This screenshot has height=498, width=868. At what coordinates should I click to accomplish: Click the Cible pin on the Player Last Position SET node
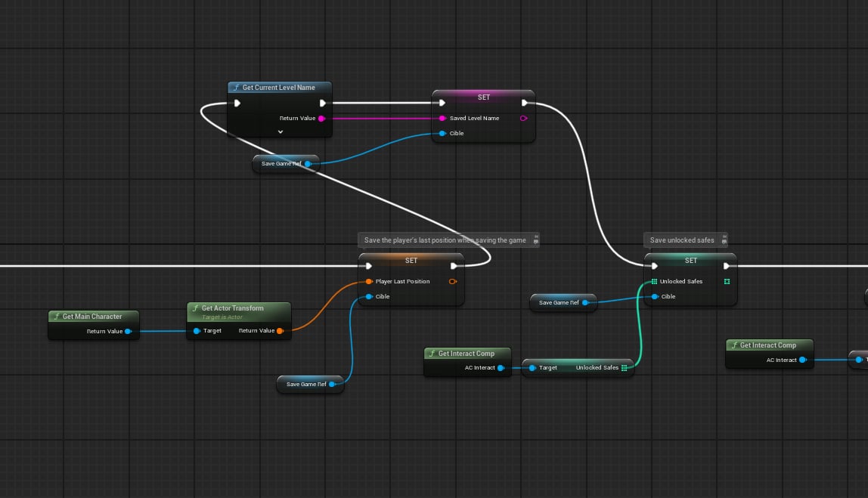coord(369,297)
